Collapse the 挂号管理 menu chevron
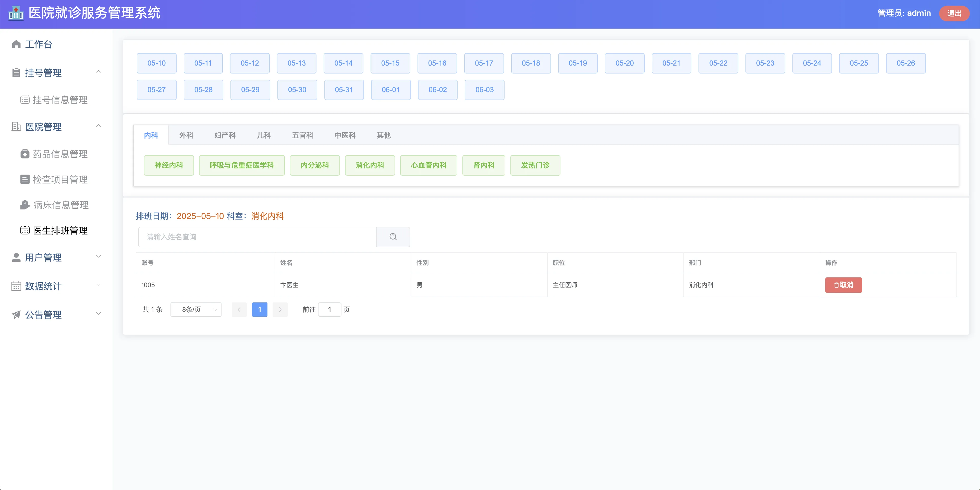 point(99,71)
